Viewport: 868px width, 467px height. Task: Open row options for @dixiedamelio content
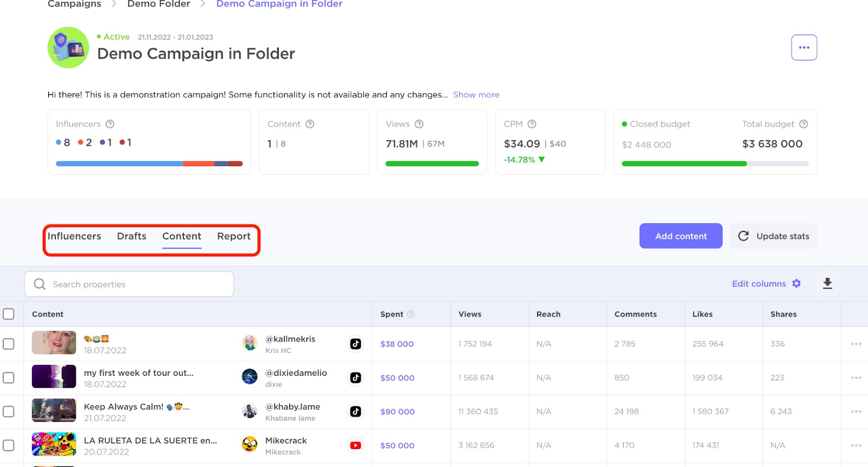pos(856,377)
